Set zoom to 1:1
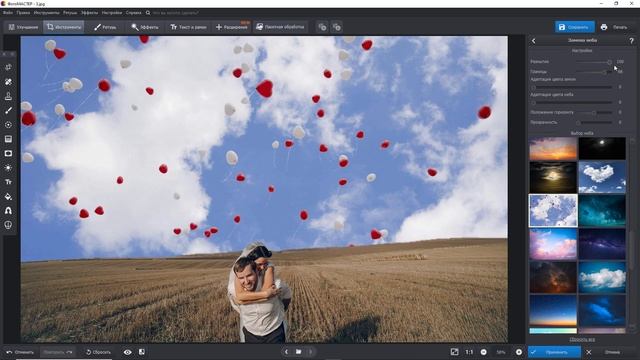The height and width of the screenshot is (360, 640). point(469,352)
